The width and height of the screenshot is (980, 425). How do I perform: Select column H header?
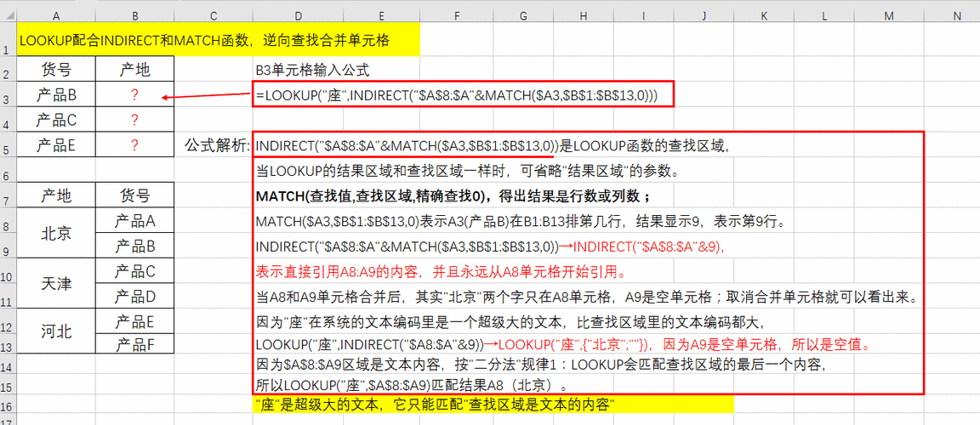(584, 16)
